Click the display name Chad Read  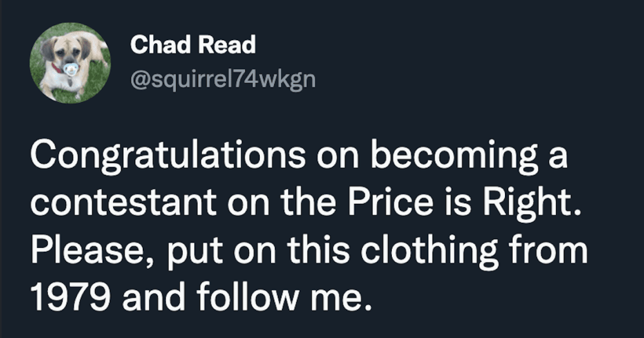coord(193,45)
